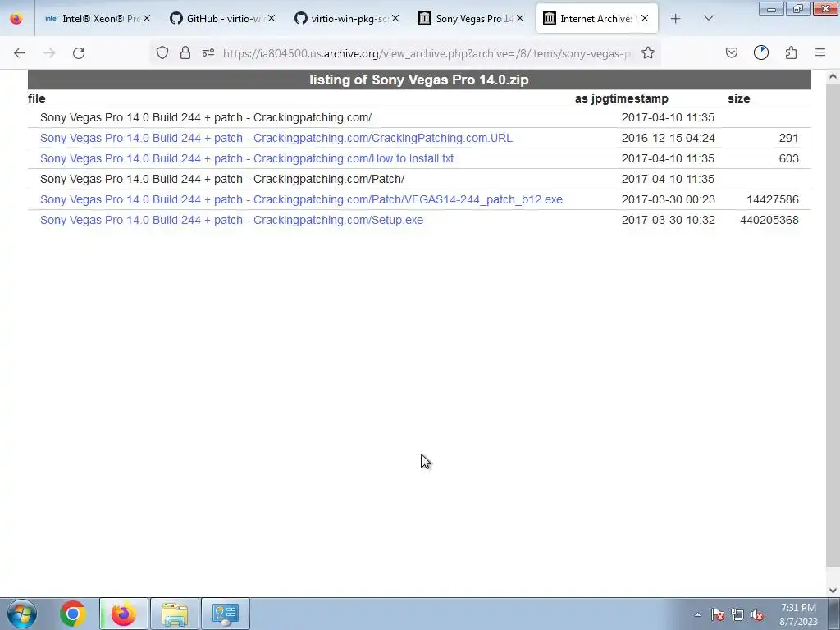840x630 pixels.
Task: Go back to the previous page
Action: (20, 53)
